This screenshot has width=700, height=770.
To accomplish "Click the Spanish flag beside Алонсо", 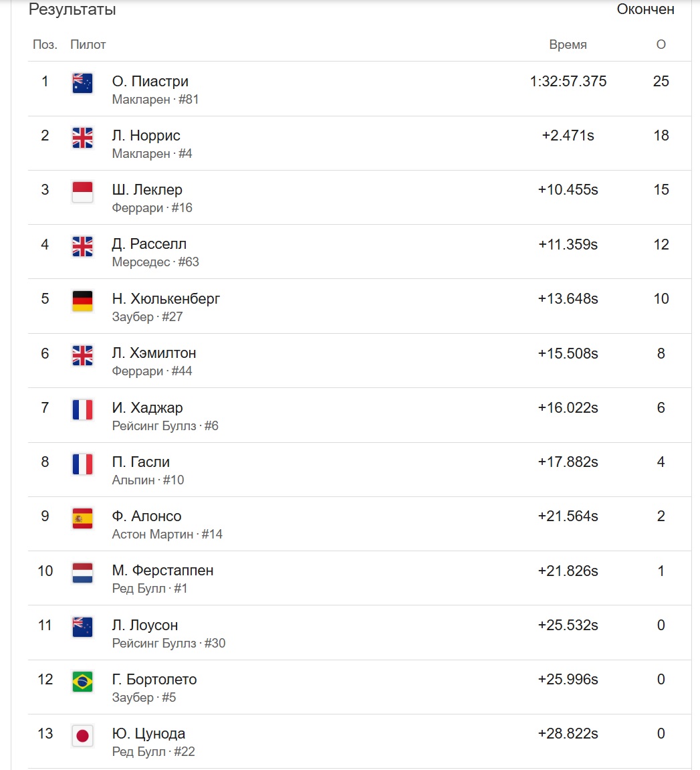I will pos(82,518).
